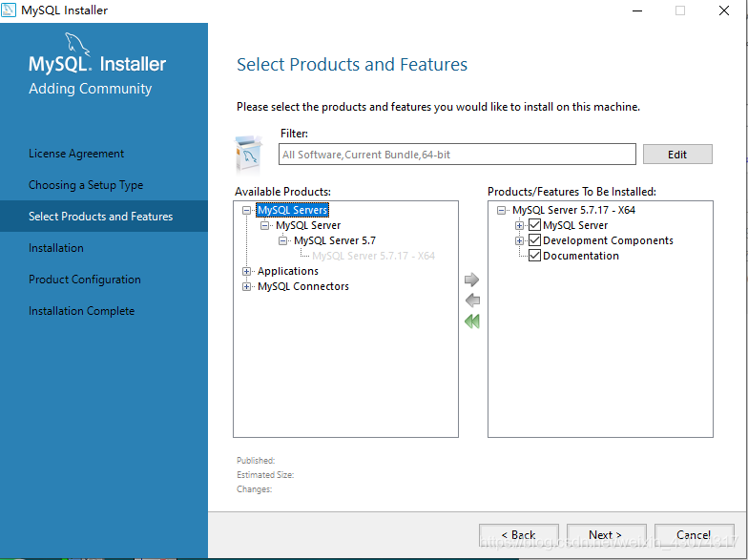Collapse MySQL Server 5.7.17 - X64 in install list

click(x=501, y=210)
